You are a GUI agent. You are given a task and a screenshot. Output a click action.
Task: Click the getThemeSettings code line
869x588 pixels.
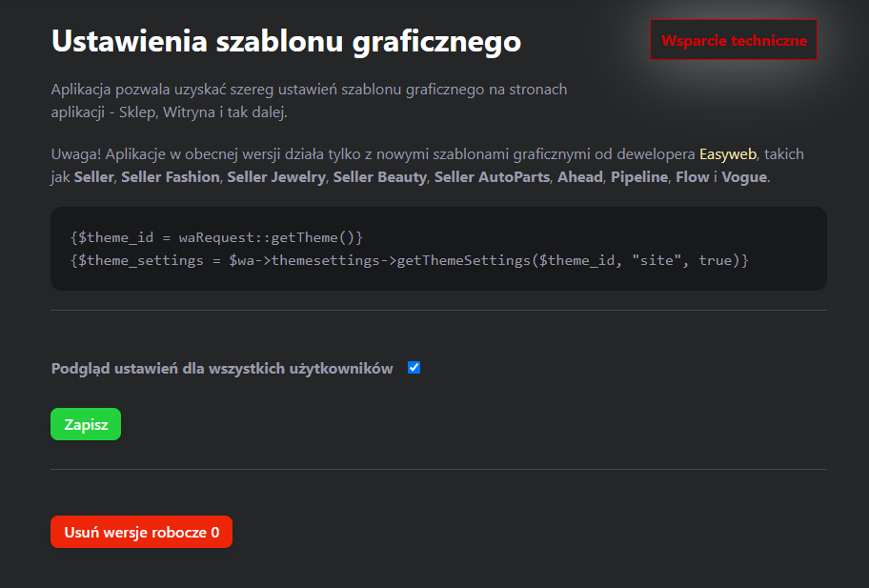pyautogui.click(x=410, y=259)
